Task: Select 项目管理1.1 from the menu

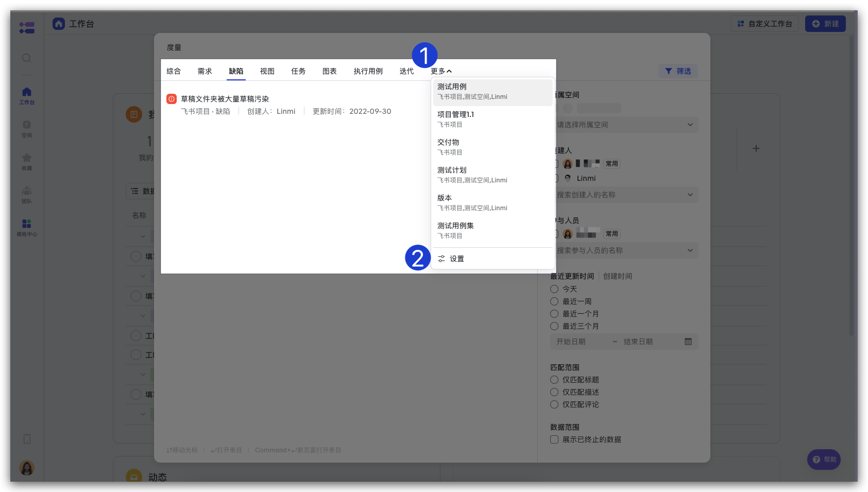Action: pyautogui.click(x=493, y=120)
